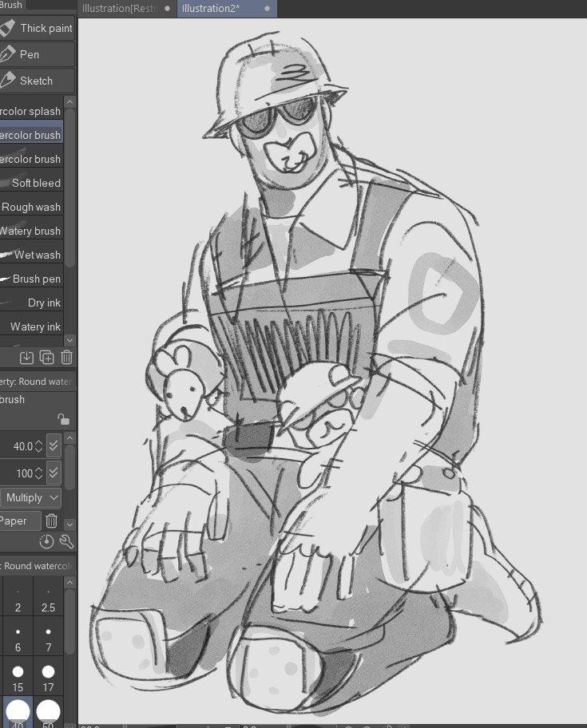Viewport: 587px width, 728px height.
Task: Click tool property scroll-down arrow
Action: (x=69, y=524)
